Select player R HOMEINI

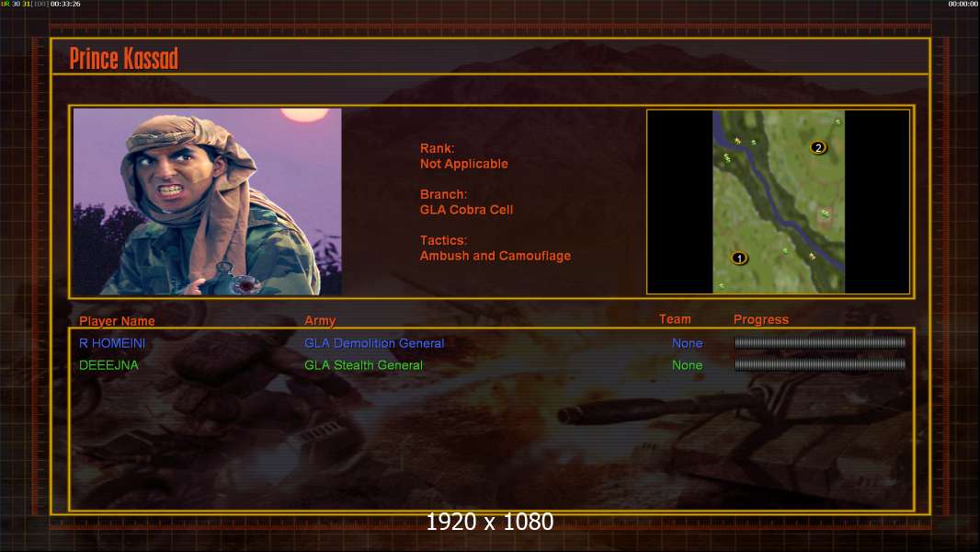tap(112, 343)
